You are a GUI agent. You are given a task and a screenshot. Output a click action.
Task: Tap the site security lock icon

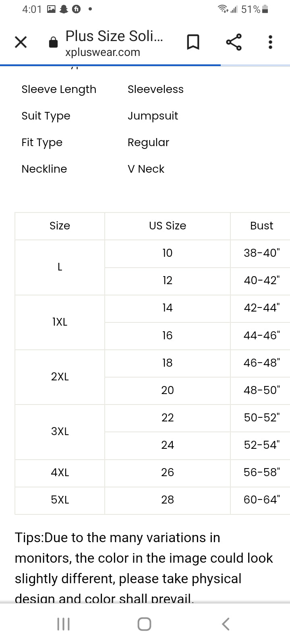53,42
